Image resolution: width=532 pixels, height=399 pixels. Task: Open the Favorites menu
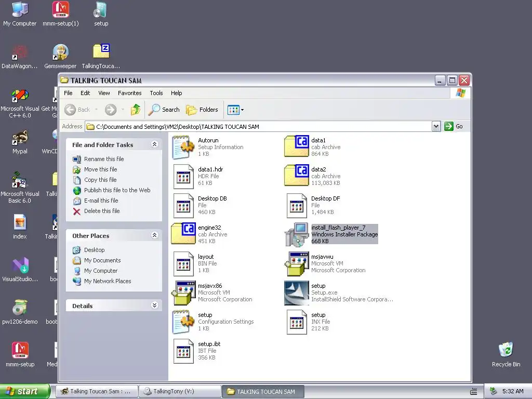(129, 93)
